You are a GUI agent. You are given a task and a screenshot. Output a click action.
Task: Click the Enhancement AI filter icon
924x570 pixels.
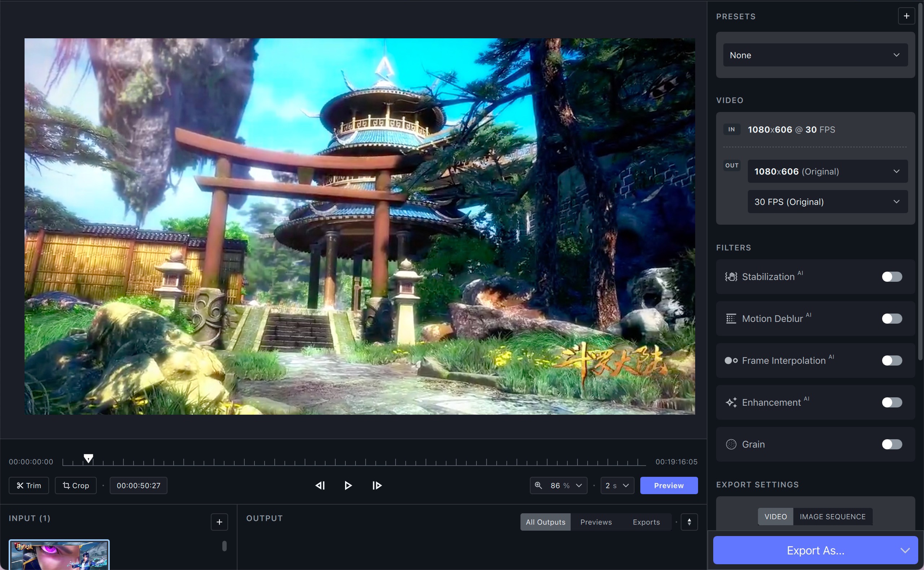click(731, 402)
